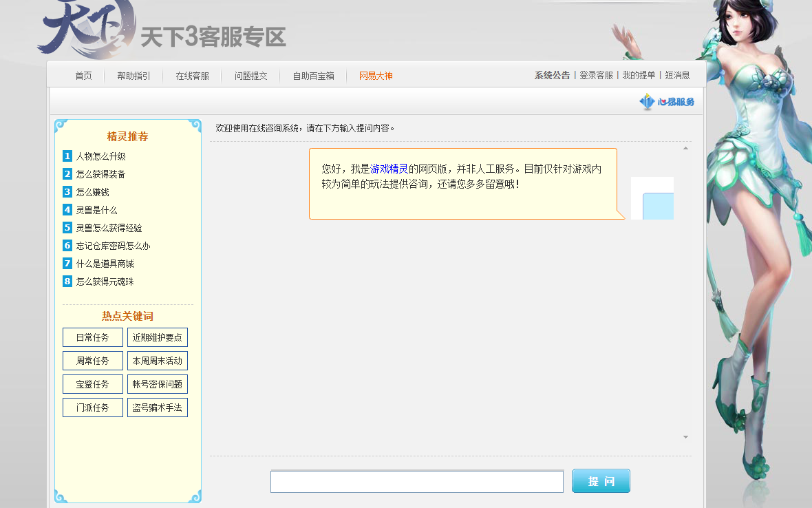Select question 怎么赚钱
The image size is (812, 508).
[x=93, y=192]
